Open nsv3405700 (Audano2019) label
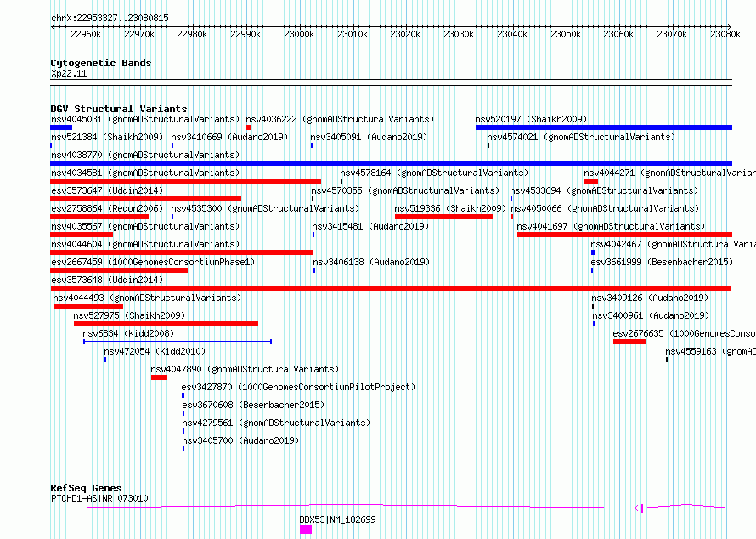Screen dimensions: 756x539 coord(240,440)
